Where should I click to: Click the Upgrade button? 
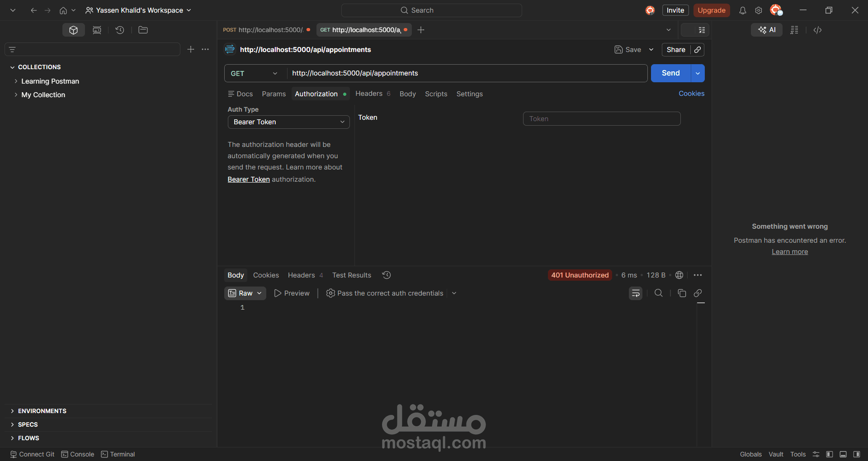[712, 10]
